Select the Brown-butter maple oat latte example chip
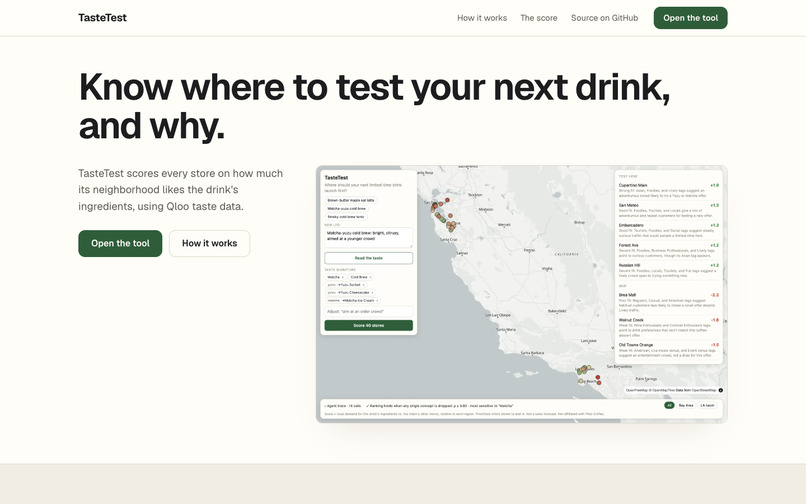The image size is (806, 504). pyautogui.click(x=351, y=200)
